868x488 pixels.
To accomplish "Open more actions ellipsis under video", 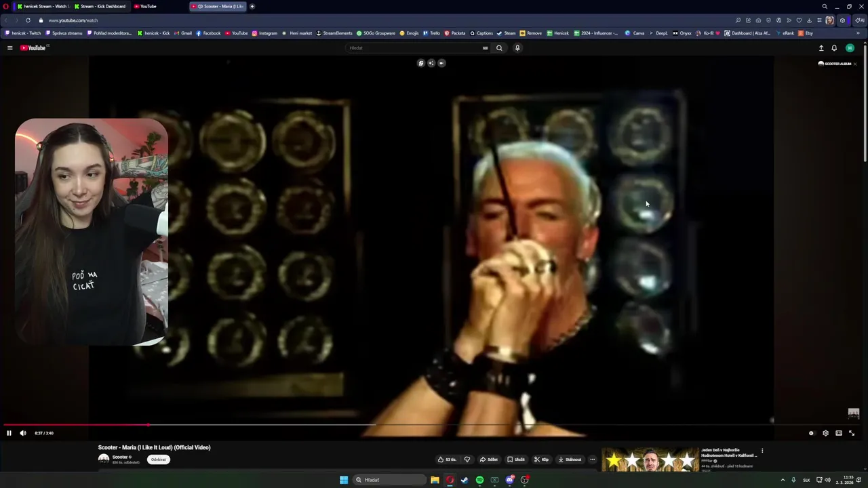I will tap(592, 460).
